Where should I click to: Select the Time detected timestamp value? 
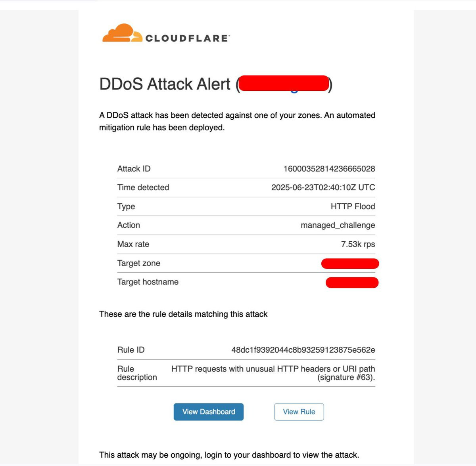pos(323,187)
